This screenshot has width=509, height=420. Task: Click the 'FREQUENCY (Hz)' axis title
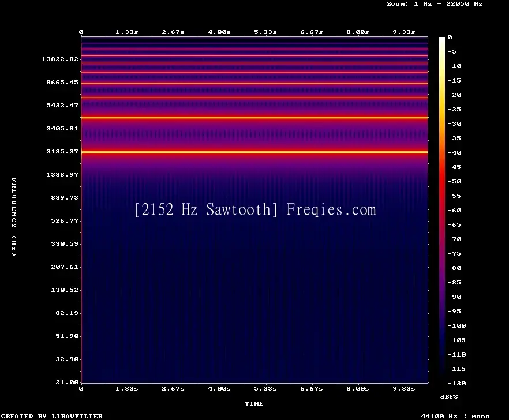pos(14,217)
